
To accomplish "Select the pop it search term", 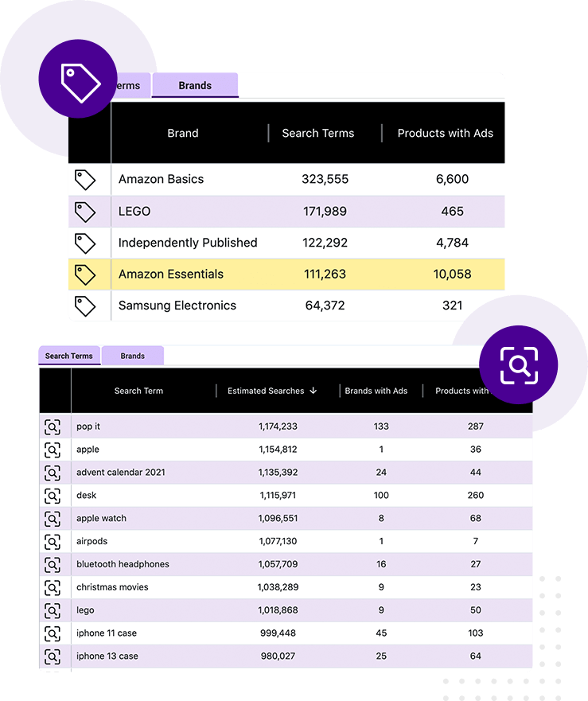I will pyautogui.click(x=88, y=426).
